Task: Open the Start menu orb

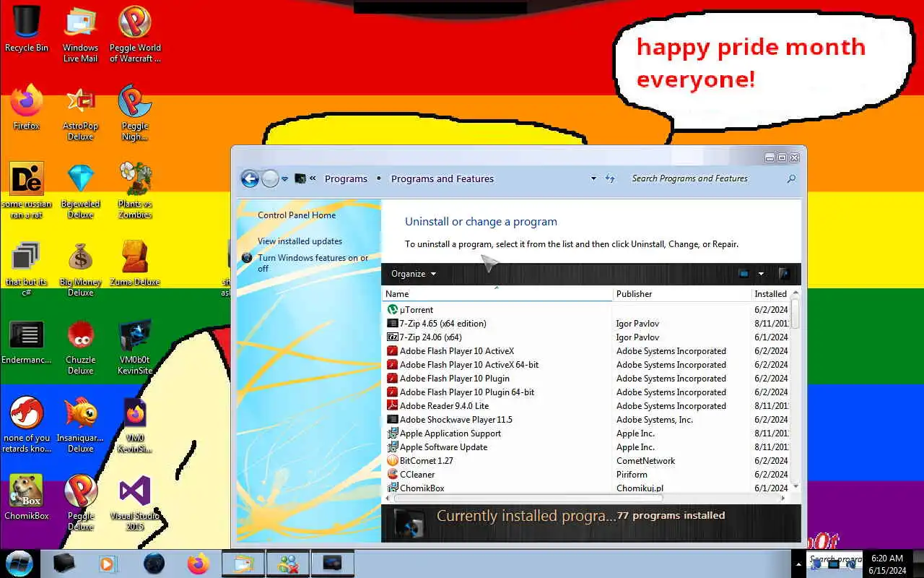Action: coord(19,563)
